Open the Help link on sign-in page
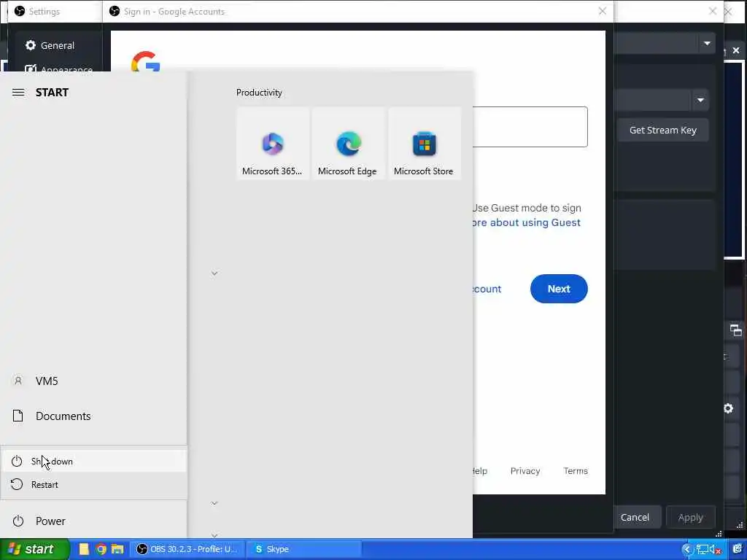The width and height of the screenshot is (747, 560). click(x=480, y=471)
